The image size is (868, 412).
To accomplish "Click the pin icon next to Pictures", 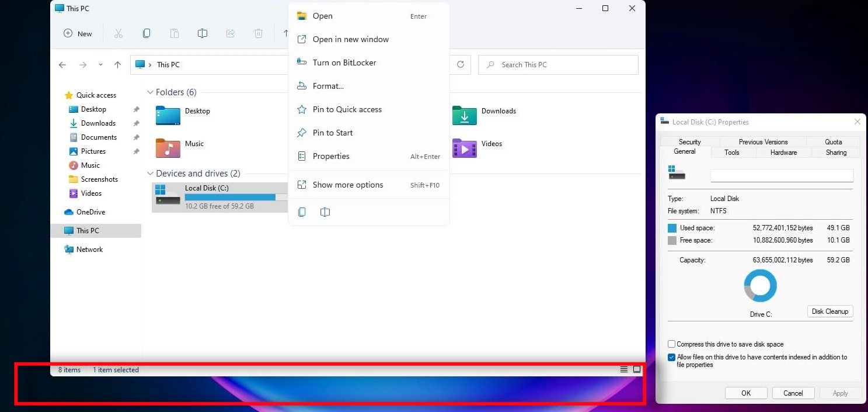I will (x=136, y=151).
